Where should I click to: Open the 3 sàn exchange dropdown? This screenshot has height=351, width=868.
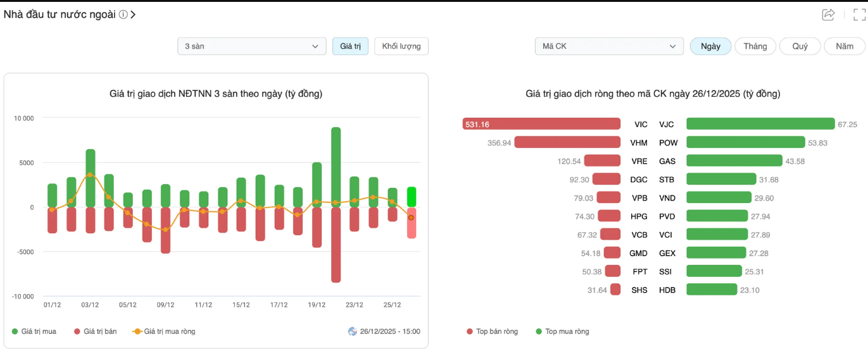click(251, 46)
